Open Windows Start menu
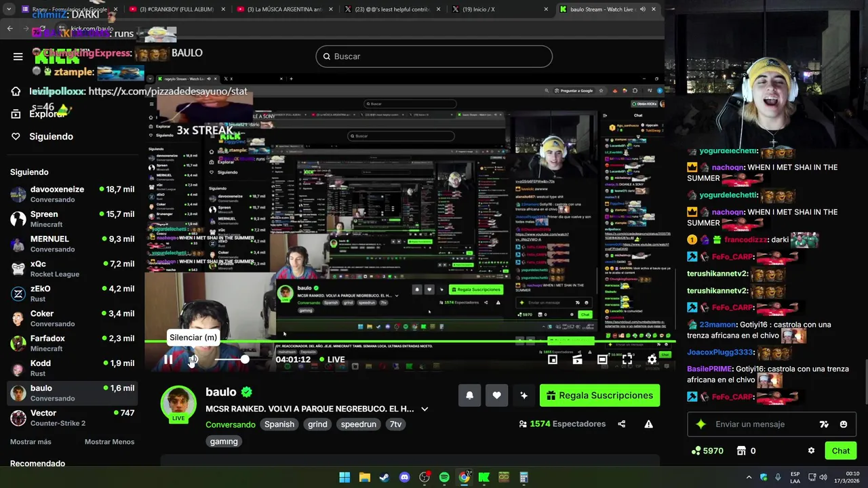The image size is (868, 488). click(x=344, y=477)
